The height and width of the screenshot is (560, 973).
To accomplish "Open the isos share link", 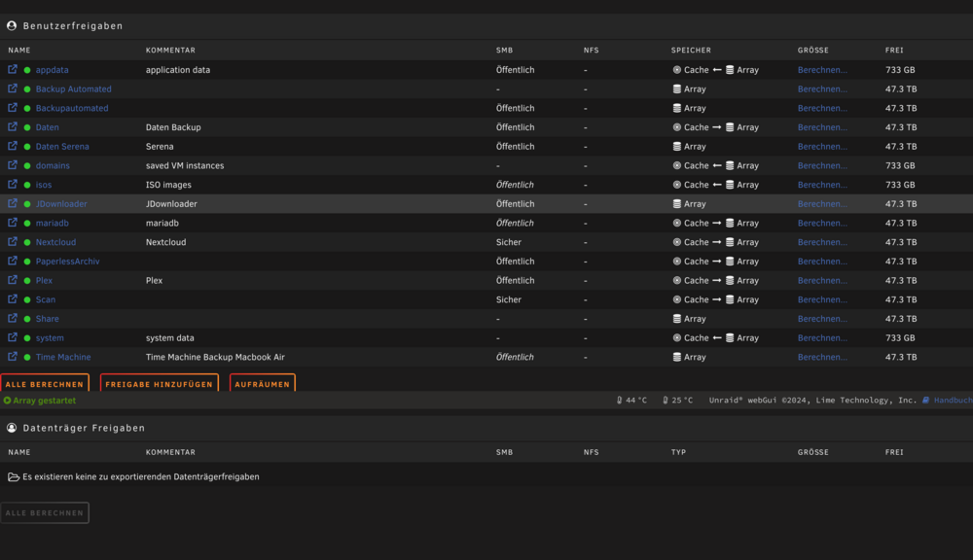I will [x=44, y=185].
